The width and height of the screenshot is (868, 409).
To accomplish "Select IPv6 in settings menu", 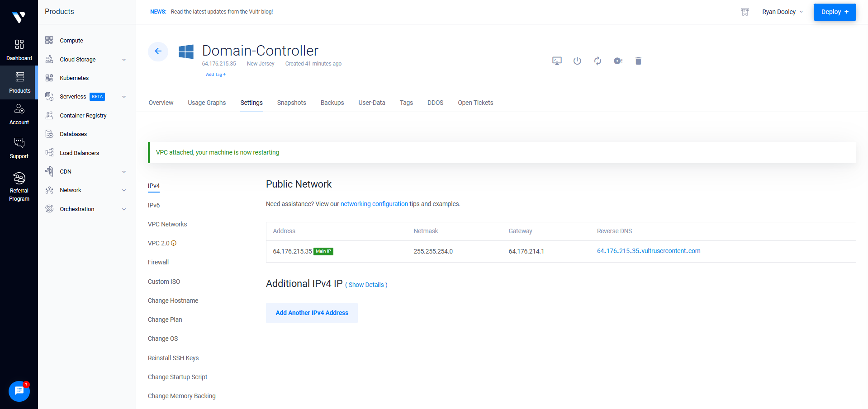I will (154, 205).
